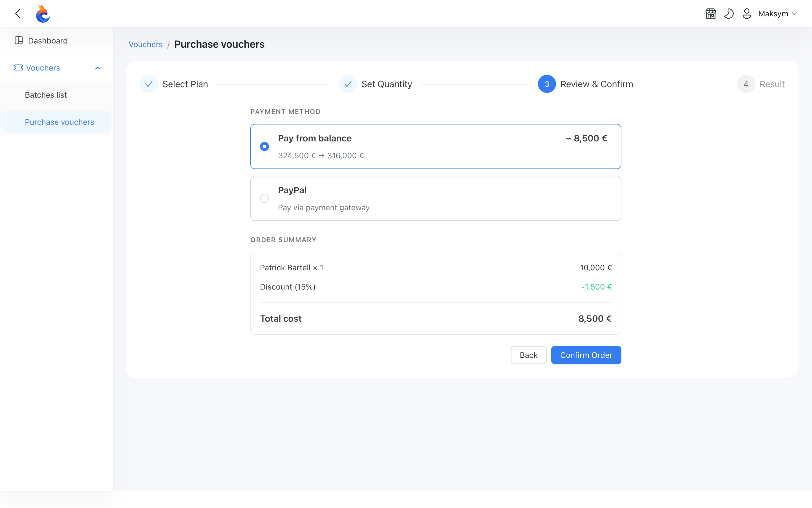Screen dimensions: 812x508
Task: Click the Vouchers ticket icon
Action: (18, 68)
